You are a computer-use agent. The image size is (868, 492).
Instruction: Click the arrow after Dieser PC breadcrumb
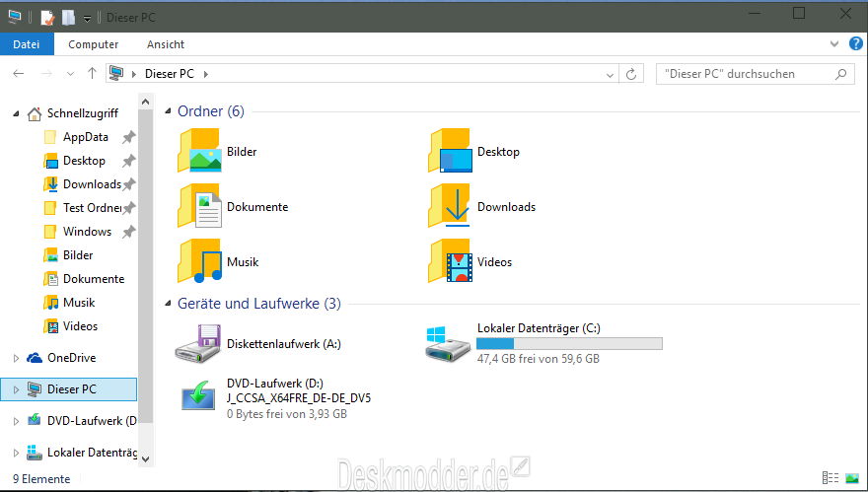click(206, 74)
